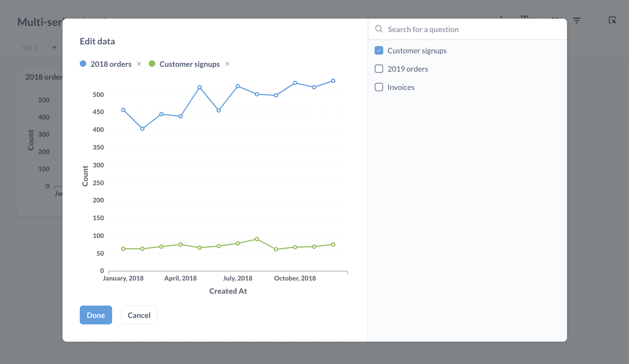Click the filter icon in dashboard header

[576, 20]
